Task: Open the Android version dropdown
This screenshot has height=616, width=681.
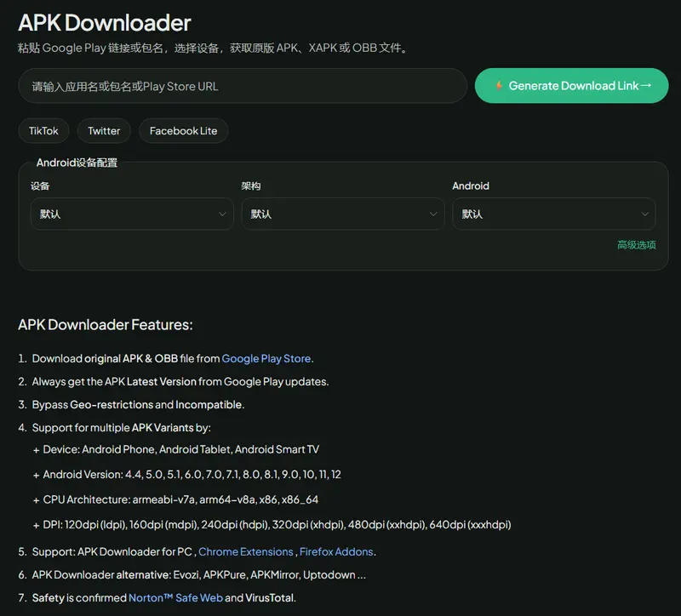Action: [554, 214]
